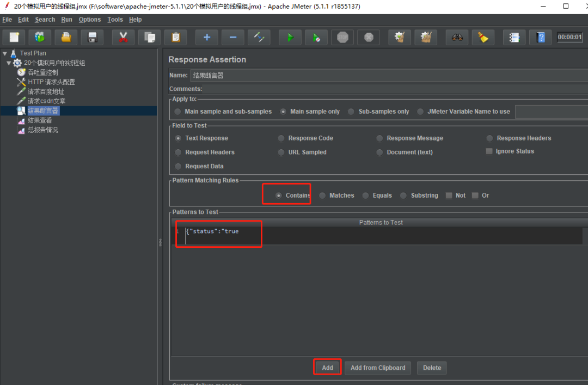Viewport: 588px width, 385px height.
Task: Click the Comments input field
Action: pyautogui.click(x=396, y=89)
